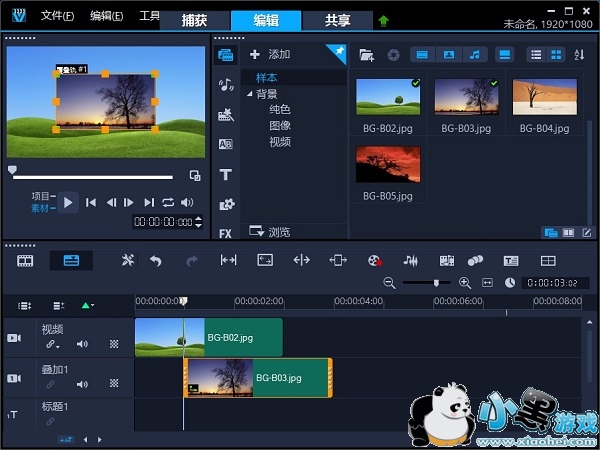The height and width of the screenshot is (450, 600).
Task: Select the 样本 library folder
Action: 267,78
